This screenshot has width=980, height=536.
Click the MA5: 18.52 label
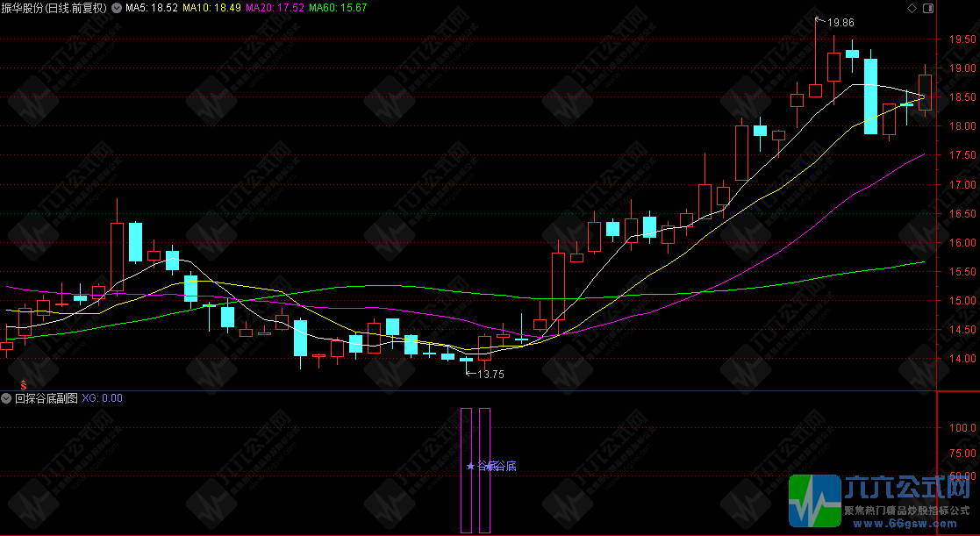(152, 8)
